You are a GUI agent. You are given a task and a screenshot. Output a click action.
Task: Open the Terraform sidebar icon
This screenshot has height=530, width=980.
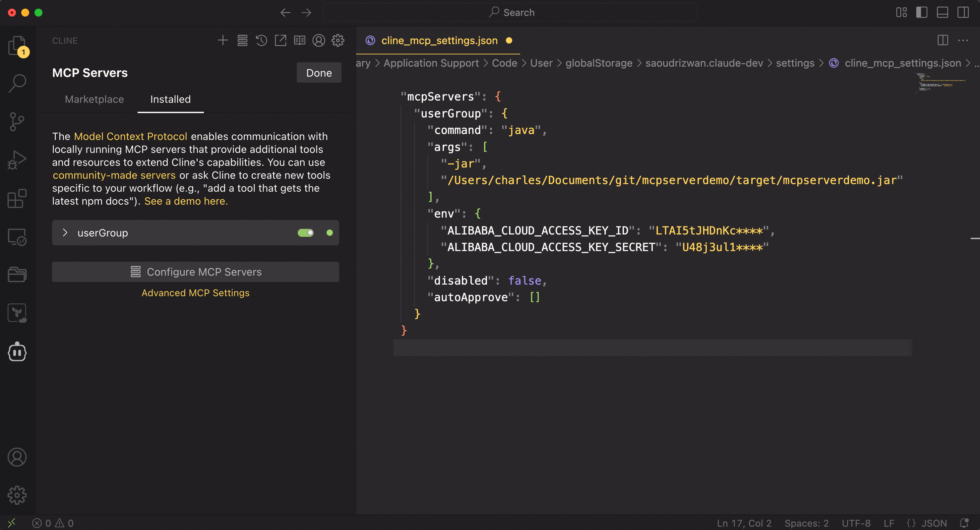pyautogui.click(x=17, y=313)
